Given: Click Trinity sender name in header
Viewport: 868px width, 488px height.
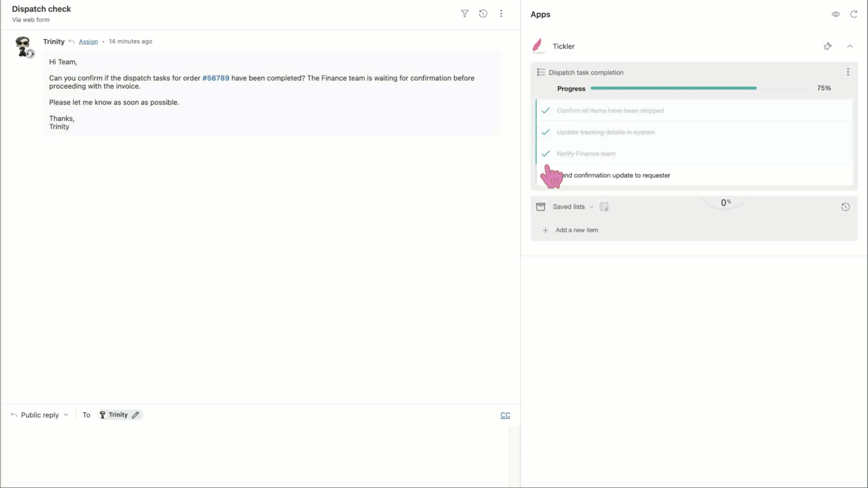Looking at the screenshot, I should [54, 42].
